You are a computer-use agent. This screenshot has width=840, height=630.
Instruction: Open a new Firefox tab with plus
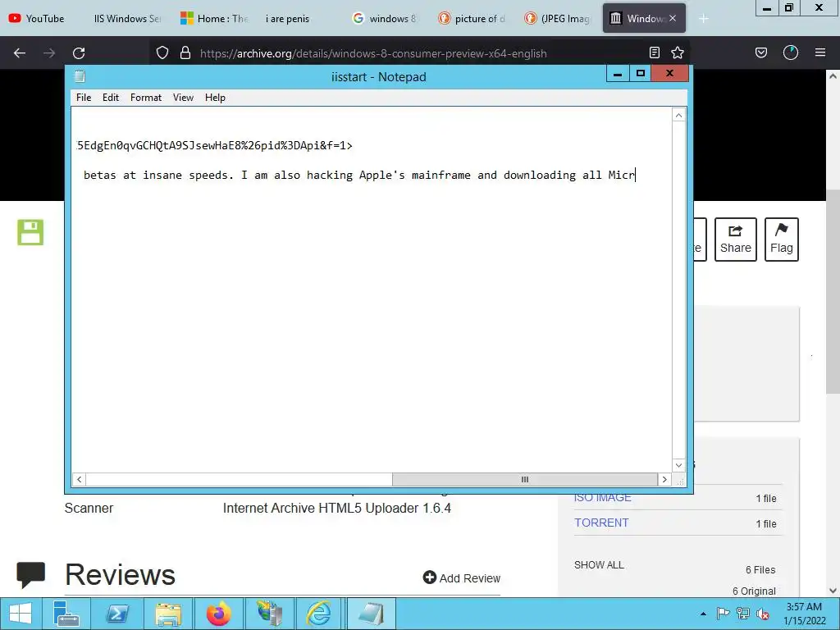pos(704,19)
